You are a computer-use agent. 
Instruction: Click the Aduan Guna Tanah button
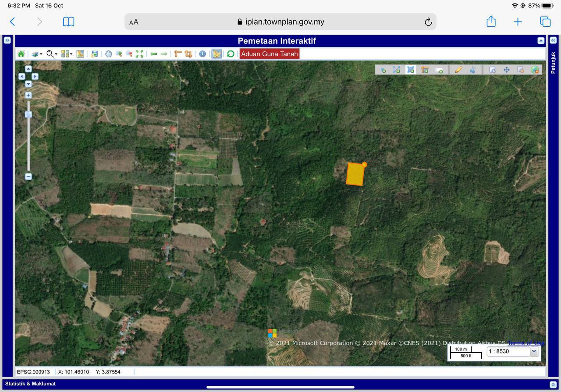pyautogui.click(x=270, y=54)
